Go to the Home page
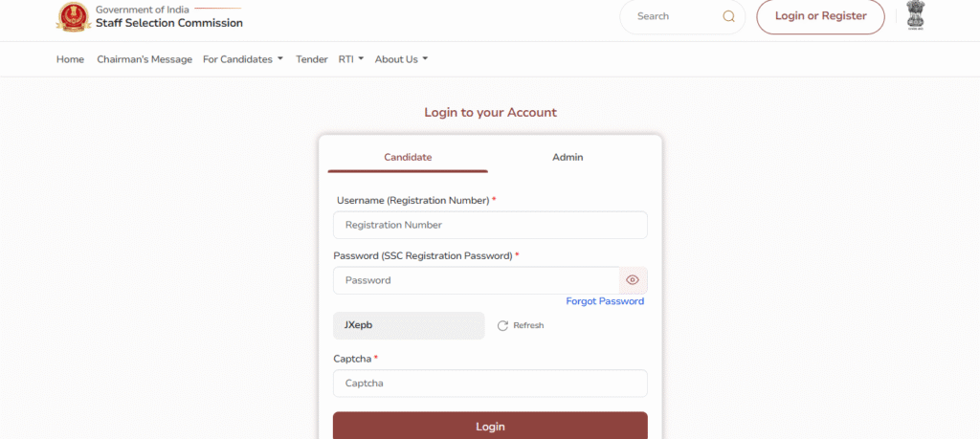980x439 pixels. tap(70, 59)
